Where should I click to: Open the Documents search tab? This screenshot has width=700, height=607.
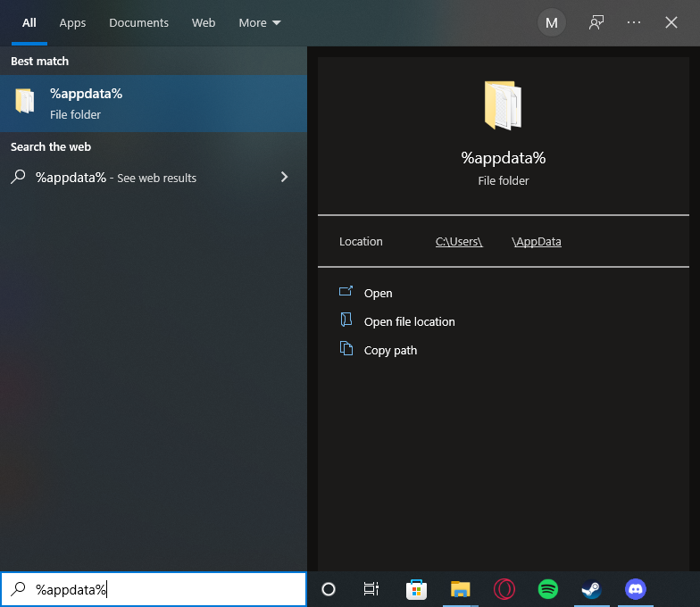139,23
